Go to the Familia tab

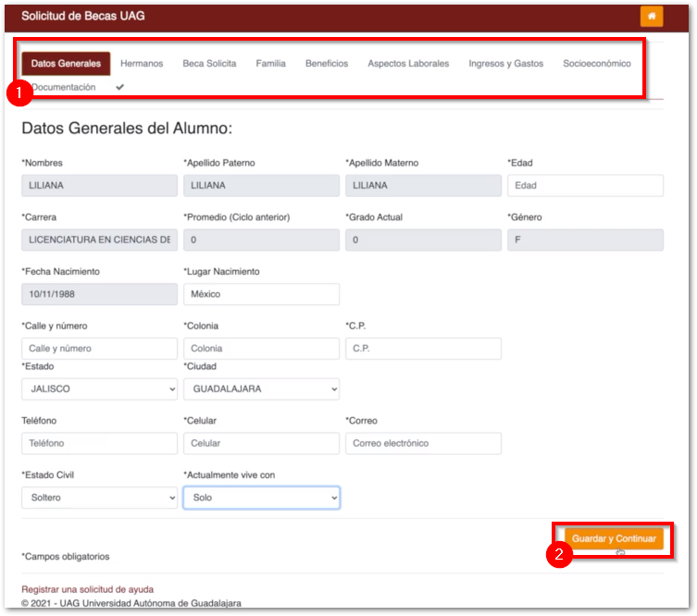pos(270,64)
